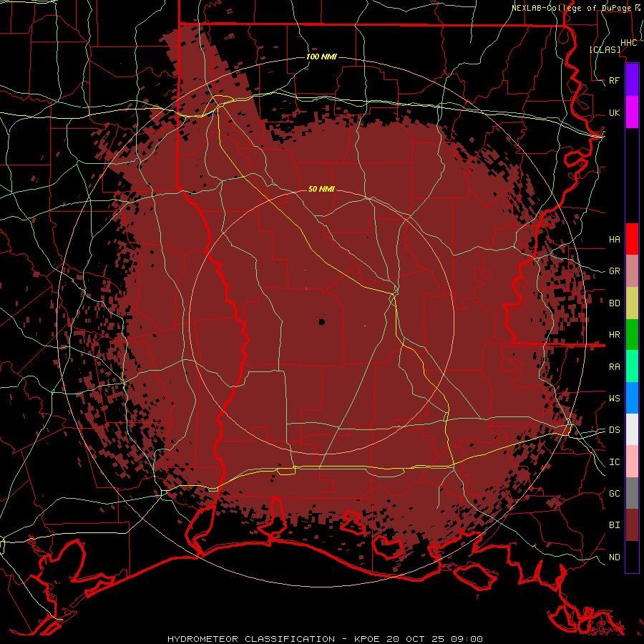Click the DS white legend swatch
Image resolution: width=644 pixels, height=644 pixels.
point(632,429)
